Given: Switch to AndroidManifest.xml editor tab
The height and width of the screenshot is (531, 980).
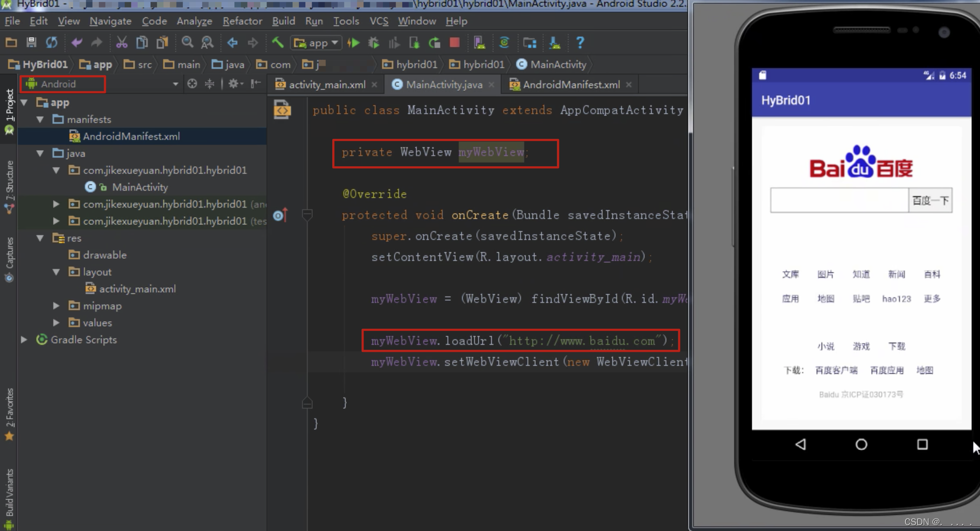Looking at the screenshot, I should (571, 84).
